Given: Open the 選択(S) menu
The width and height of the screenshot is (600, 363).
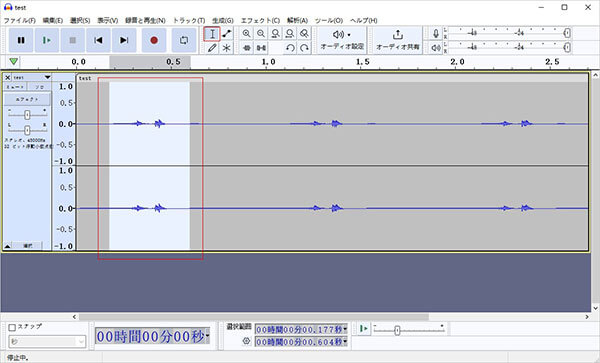Looking at the screenshot, I should 80,20.
